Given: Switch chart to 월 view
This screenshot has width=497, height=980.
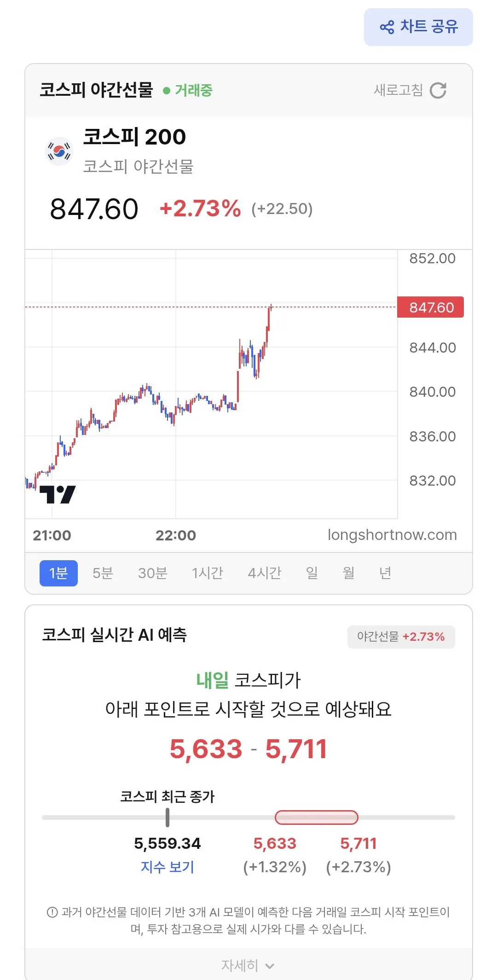Looking at the screenshot, I should click(348, 573).
